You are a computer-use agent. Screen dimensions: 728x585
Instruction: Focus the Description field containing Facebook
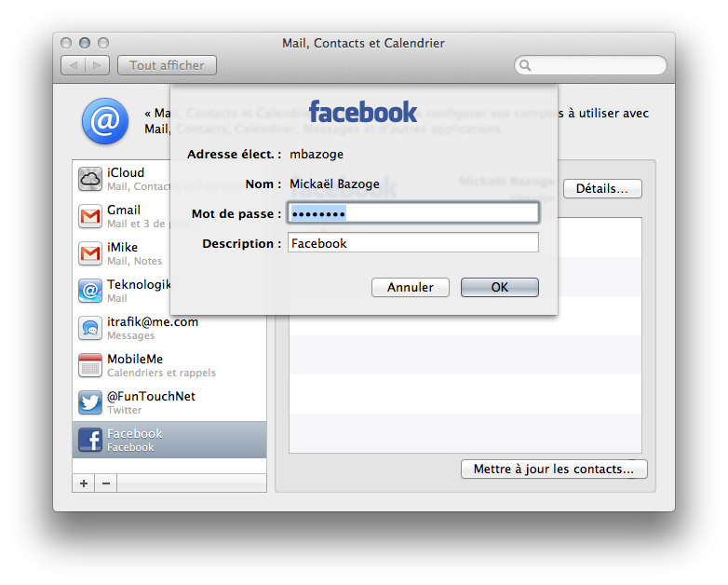point(413,243)
